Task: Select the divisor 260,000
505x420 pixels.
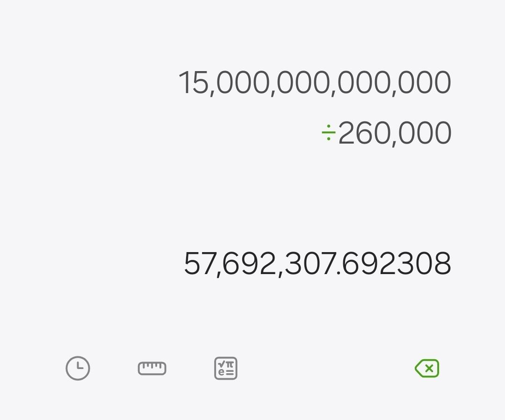Action: pyautogui.click(x=394, y=133)
